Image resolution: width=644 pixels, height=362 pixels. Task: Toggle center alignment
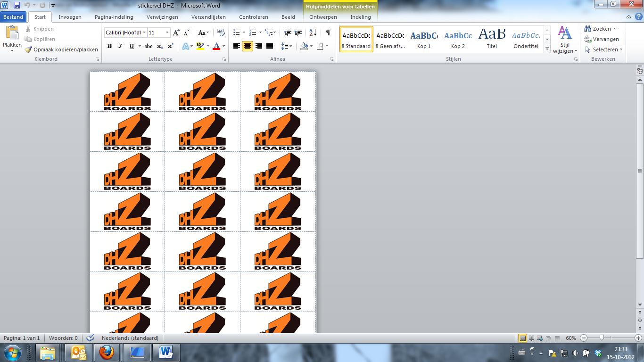tap(247, 46)
